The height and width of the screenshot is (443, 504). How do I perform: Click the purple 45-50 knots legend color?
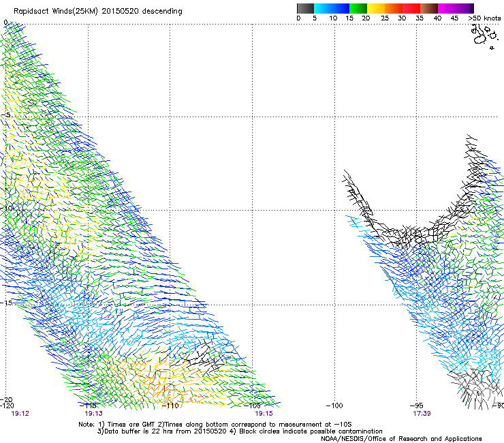(464, 8)
